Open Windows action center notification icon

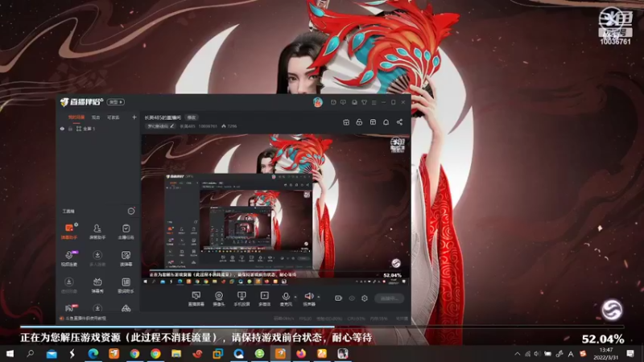coord(630,353)
